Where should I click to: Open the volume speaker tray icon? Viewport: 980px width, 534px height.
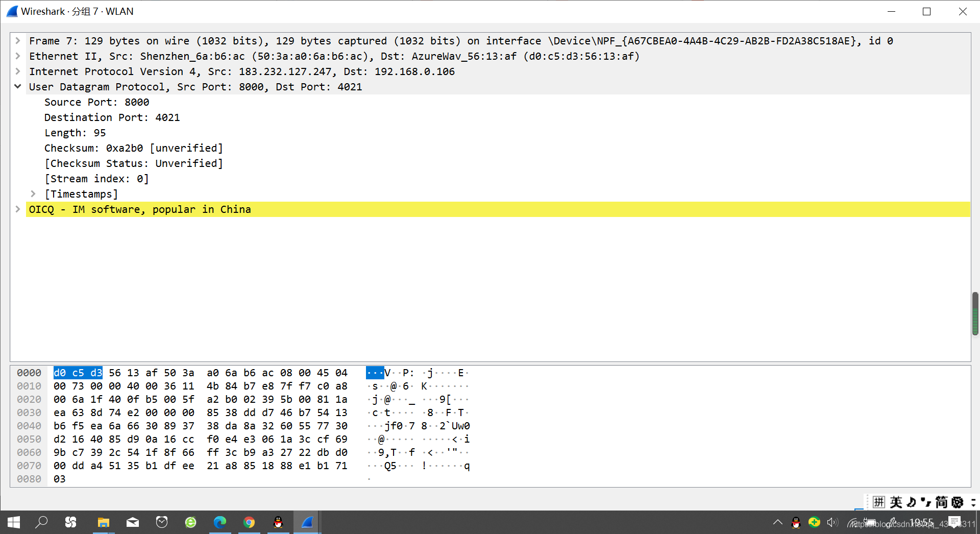pos(832,522)
